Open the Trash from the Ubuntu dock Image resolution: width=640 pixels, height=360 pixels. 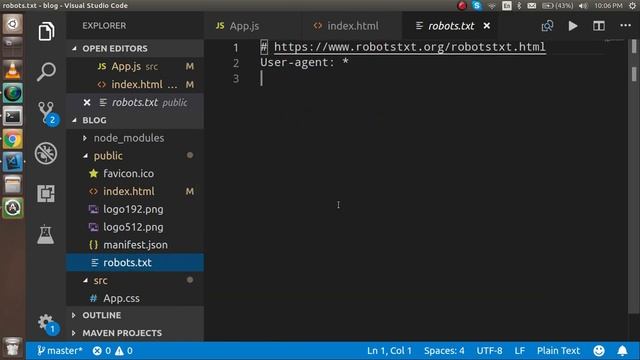(13, 347)
